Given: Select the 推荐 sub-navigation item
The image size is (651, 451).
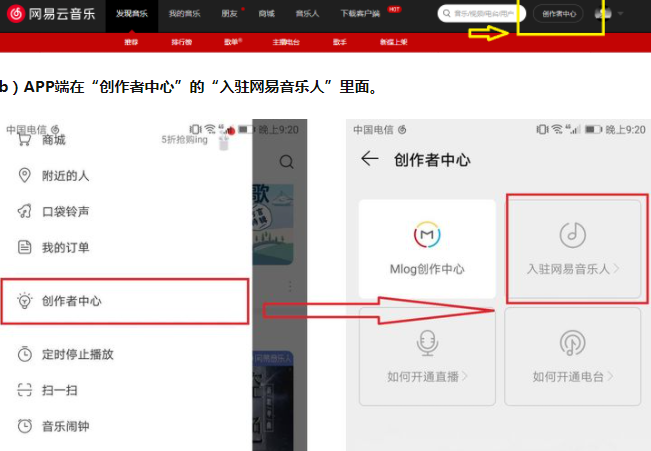Looking at the screenshot, I should tap(131, 42).
